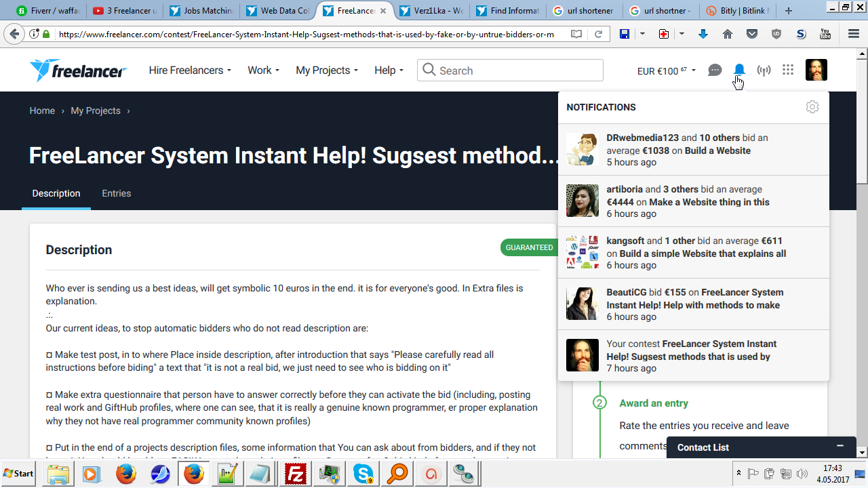Open the apps grid icon
This screenshot has width=868, height=488.
[x=787, y=70]
